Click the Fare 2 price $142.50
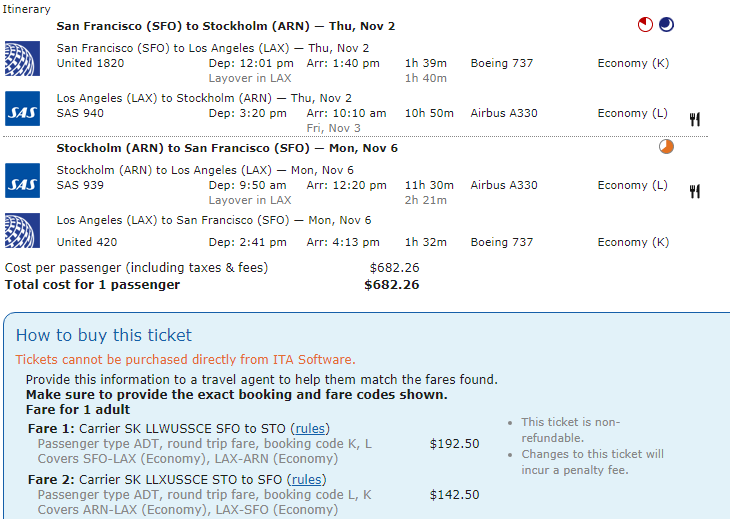The image size is (730, 519). [x=454, y=494]
